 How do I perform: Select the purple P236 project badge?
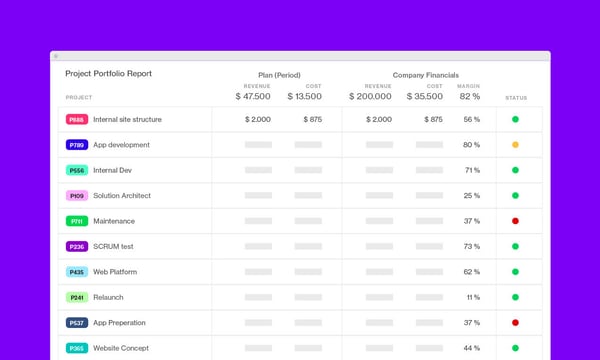point(77,246)
